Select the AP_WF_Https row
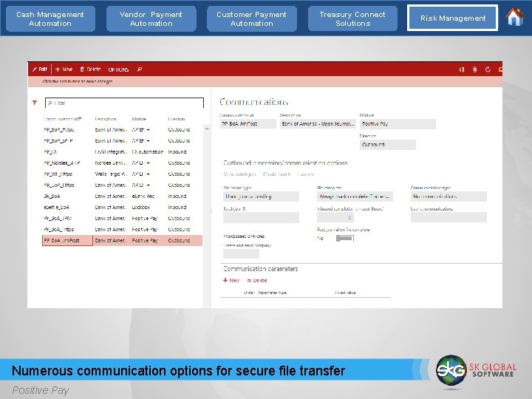Image resolution: width=532 pixels, height=399 pixels. point(123,174)
